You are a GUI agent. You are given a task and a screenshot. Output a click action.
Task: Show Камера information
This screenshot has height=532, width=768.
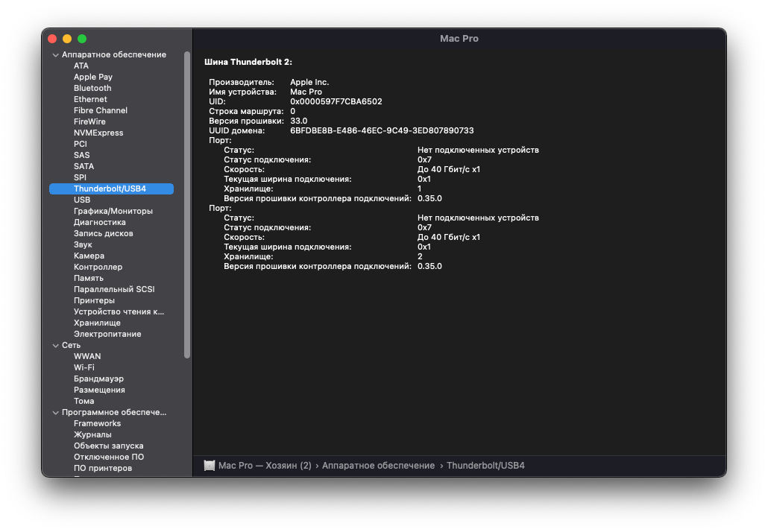click(89, 256)
